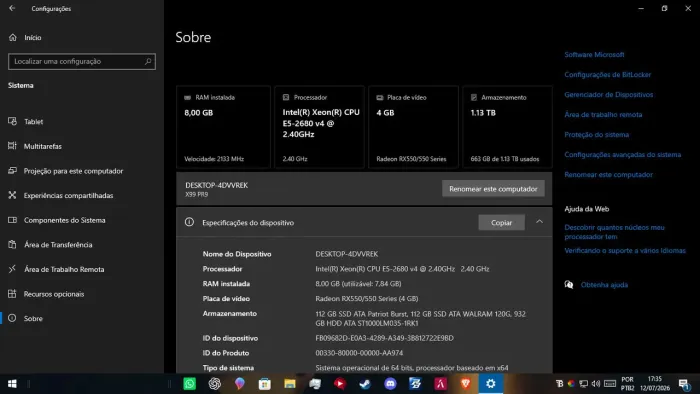Open WhatsApp from the taskbar

pos(190,384)
